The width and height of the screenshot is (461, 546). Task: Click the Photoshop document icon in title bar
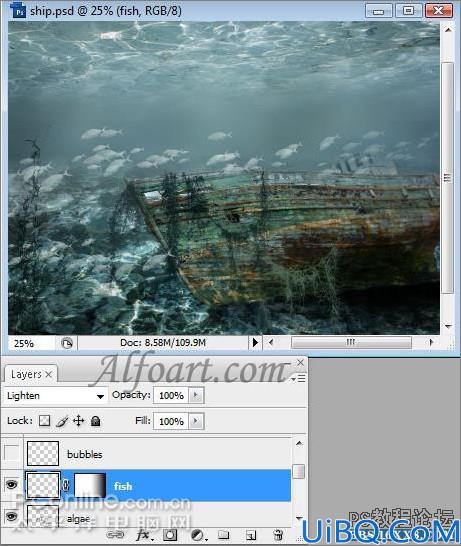click(18, 11)
